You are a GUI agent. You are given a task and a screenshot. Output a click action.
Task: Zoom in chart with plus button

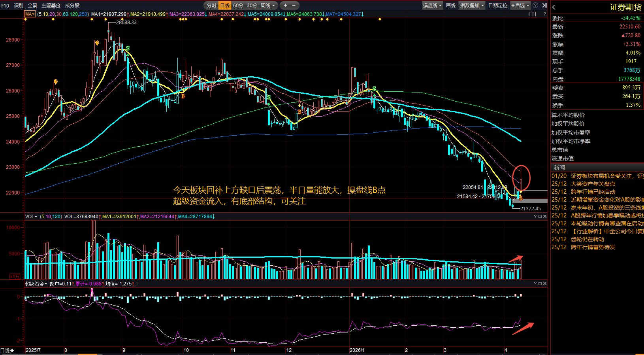(285, 6)
